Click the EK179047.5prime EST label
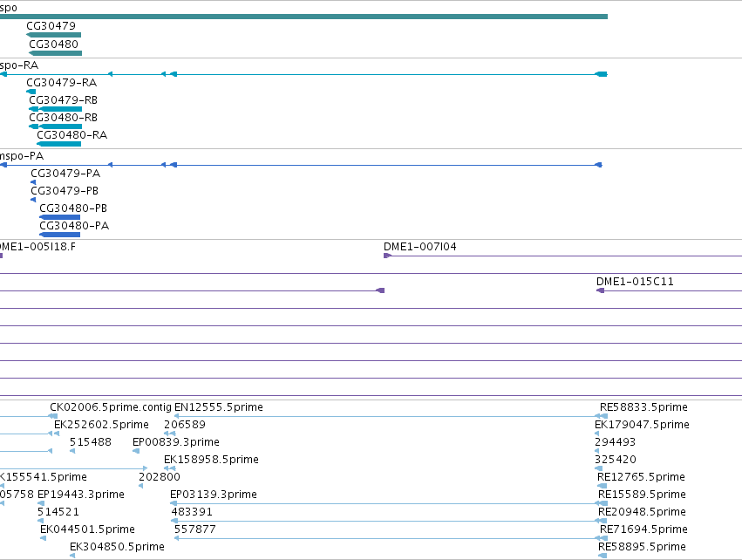Image resolution: width=742 pixels, height=560 pixels. (642, 425)
